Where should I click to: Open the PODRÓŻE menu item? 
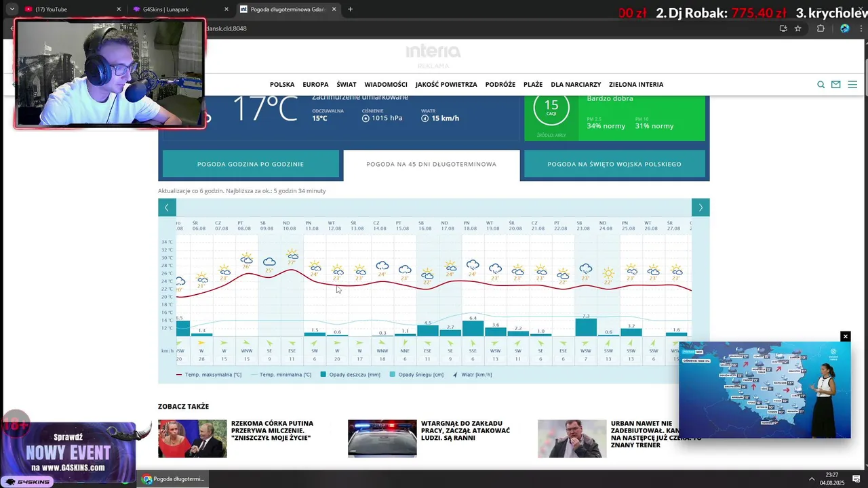tap(500, 85)
